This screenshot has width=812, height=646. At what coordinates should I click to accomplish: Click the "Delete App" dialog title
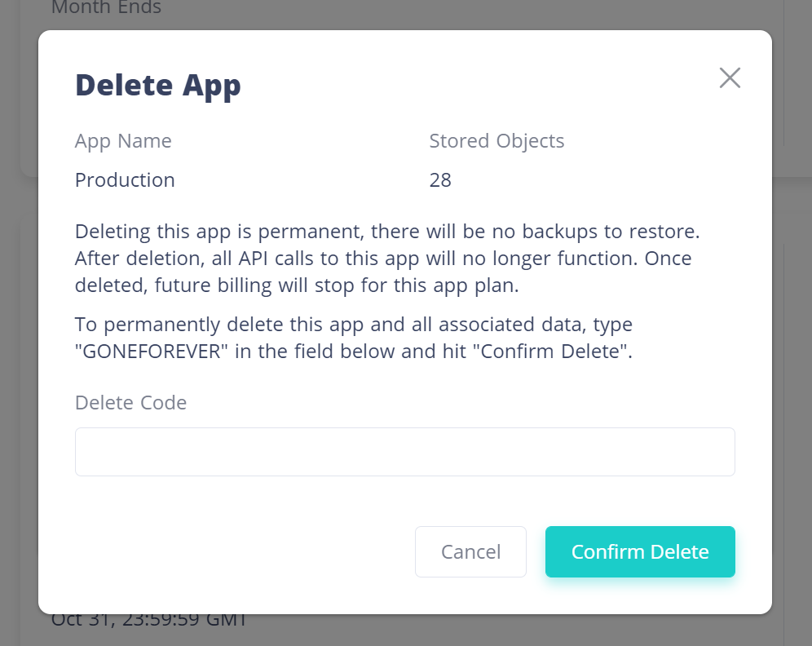158,86
